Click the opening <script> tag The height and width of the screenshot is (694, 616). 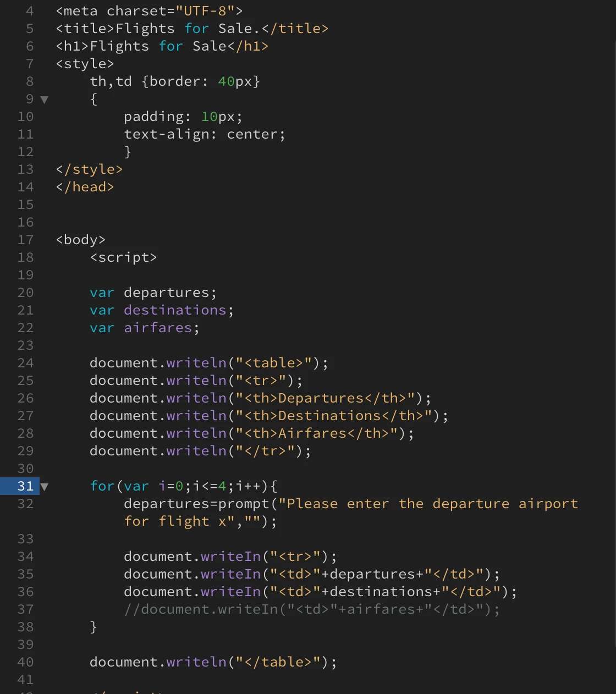click(x=123, y=257)
